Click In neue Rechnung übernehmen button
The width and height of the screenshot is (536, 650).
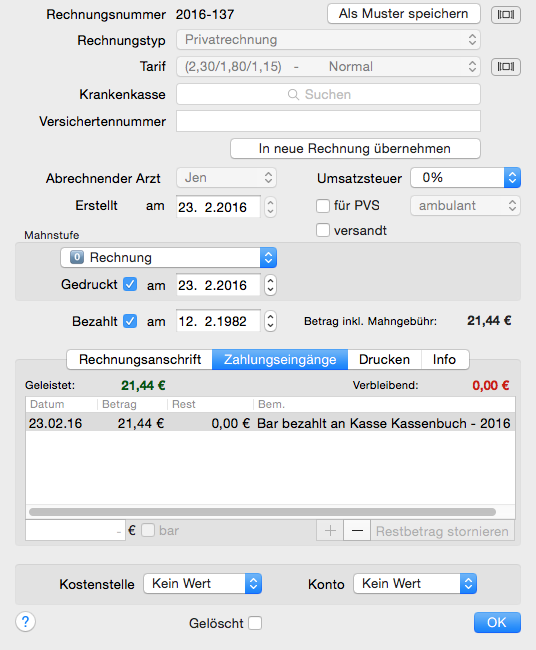click(x=355, y=148)
